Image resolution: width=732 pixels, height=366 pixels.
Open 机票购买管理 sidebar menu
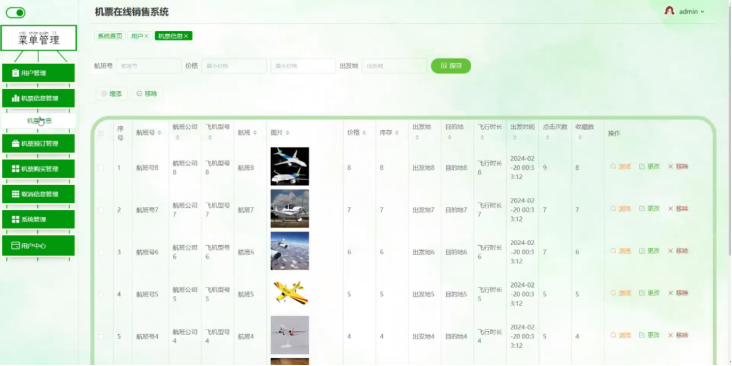point(38,169)
